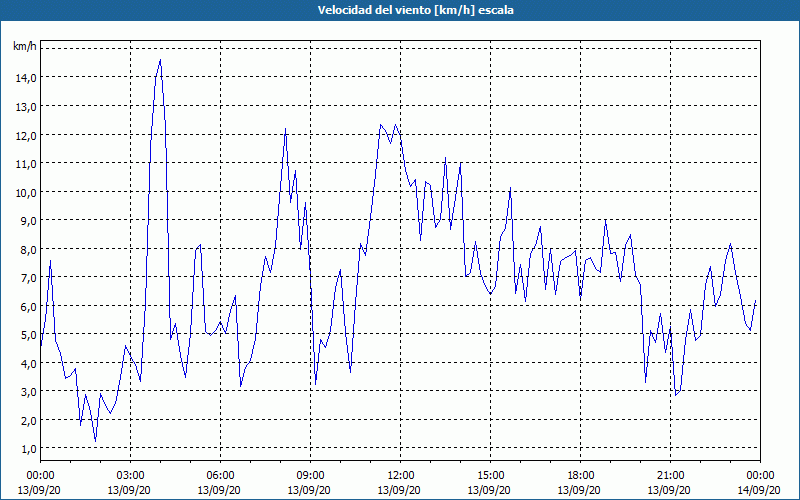
Task: Select the 8,0 y-axis value
Action: 28,249
